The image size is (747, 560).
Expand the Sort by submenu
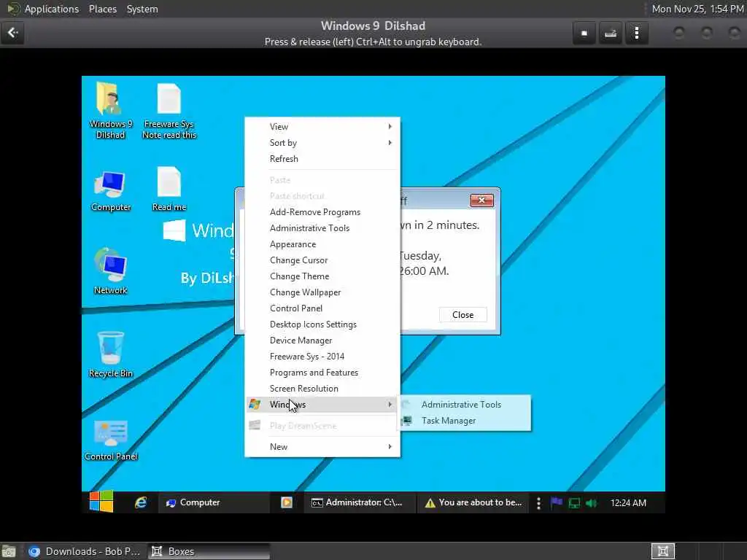point(322,143)
